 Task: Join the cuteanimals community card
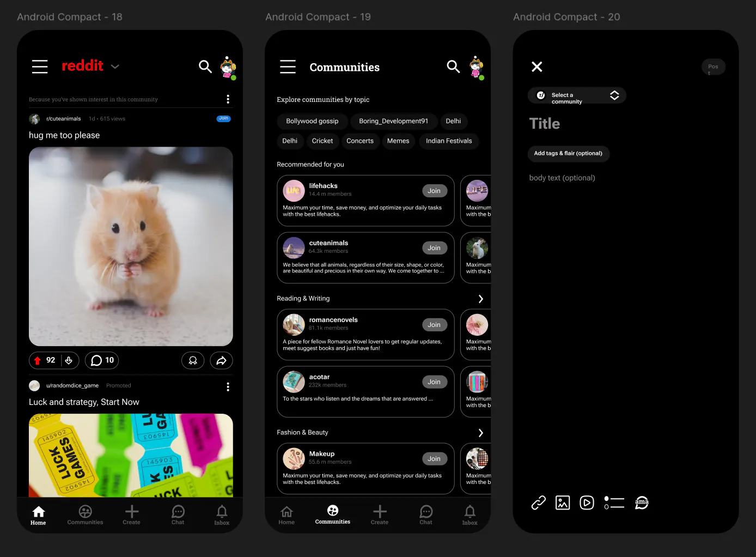pos(434,248)
